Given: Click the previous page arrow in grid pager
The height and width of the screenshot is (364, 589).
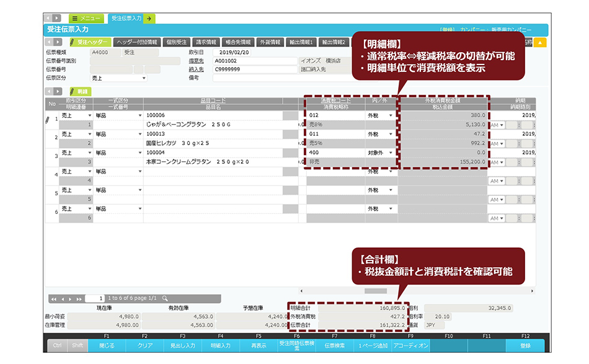Looking at the screenshot, I should pyautogui.click(x=61, y=298).
